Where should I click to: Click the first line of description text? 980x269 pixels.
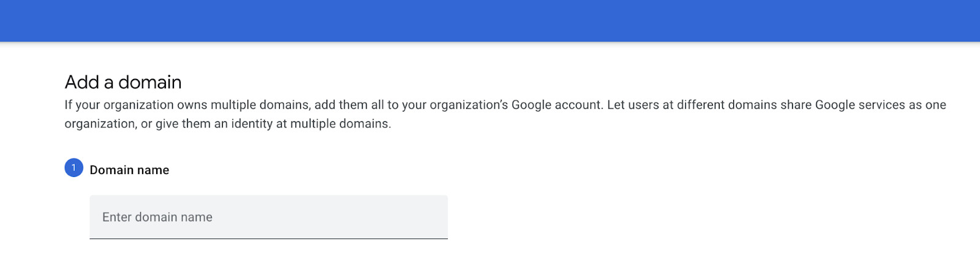pos(505,105)
